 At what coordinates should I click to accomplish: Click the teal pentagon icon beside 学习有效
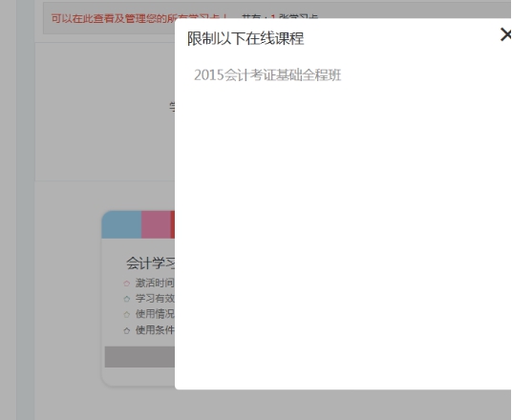[x=127, y=299]
